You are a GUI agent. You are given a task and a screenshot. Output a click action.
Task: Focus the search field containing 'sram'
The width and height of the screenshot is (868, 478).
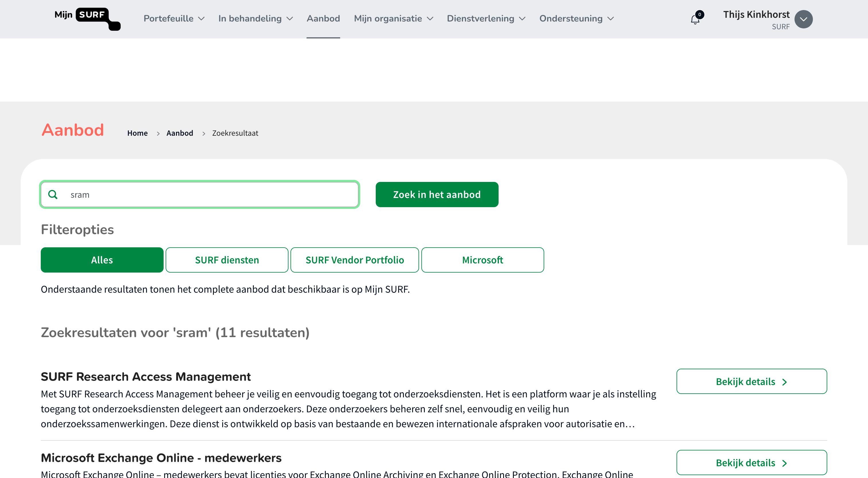[x=200, y=194]
